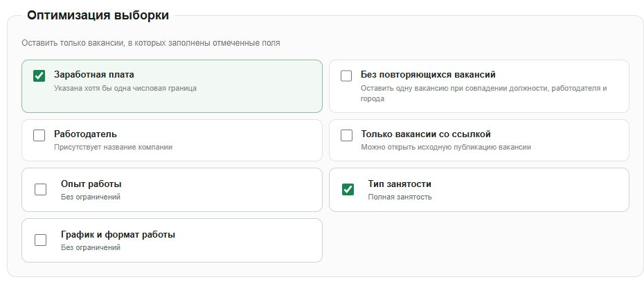Click 'Без ограничений' under Опыт работы
The image size is (644, 284).
[x=91, y=197]
